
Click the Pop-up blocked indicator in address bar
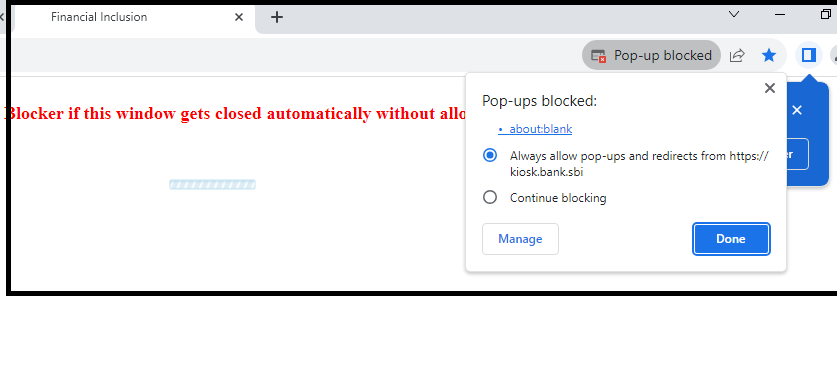point(651,55)
